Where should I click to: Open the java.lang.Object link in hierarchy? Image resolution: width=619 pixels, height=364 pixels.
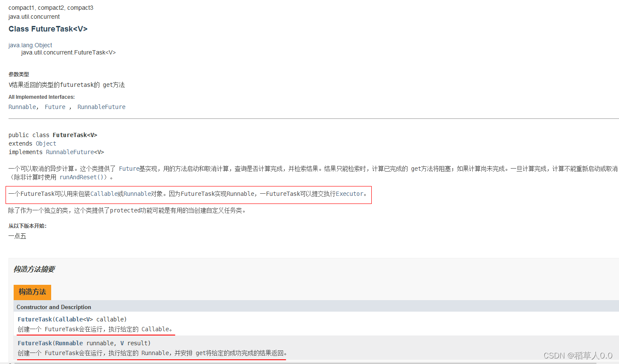click(30, 45)
